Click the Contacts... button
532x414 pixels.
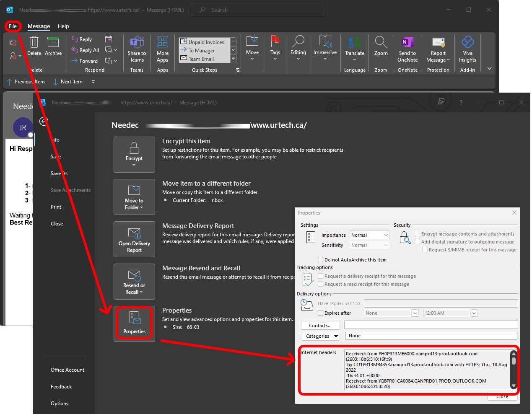(320, 326)
